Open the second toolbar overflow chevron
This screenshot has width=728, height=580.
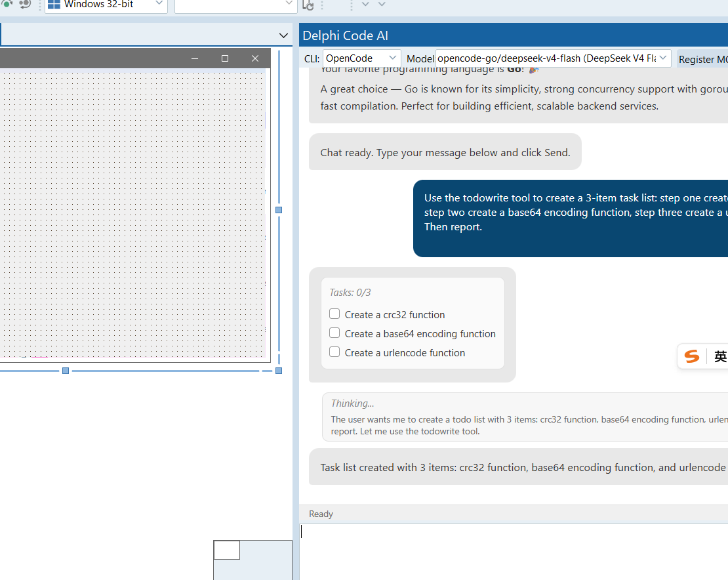[382, 4]
